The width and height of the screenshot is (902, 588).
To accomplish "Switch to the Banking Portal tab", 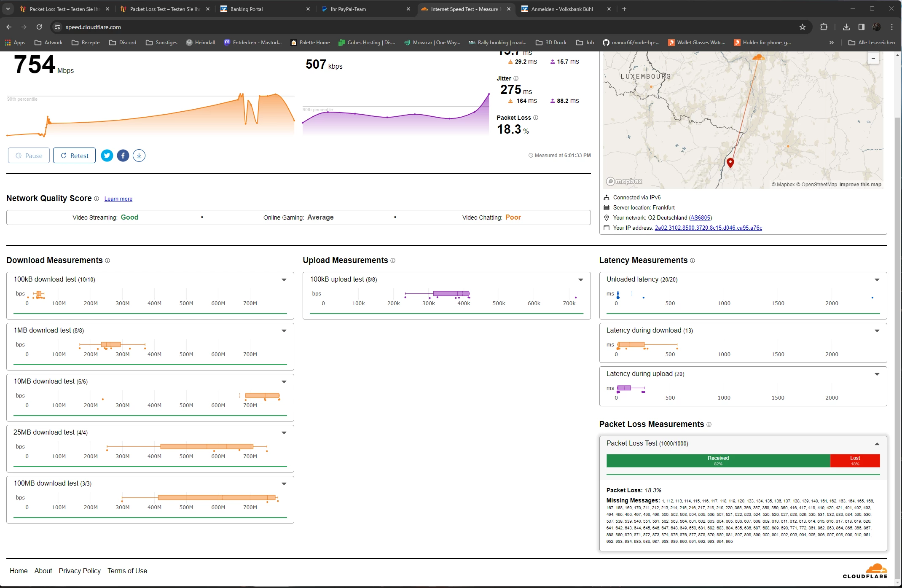I will [247, 9].
